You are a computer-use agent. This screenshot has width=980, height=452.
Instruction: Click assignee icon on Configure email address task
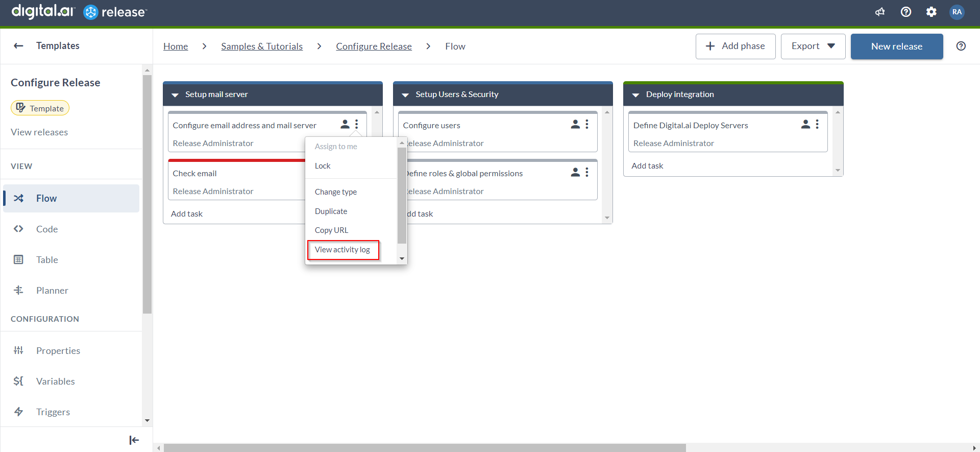(x=345, y=124)
